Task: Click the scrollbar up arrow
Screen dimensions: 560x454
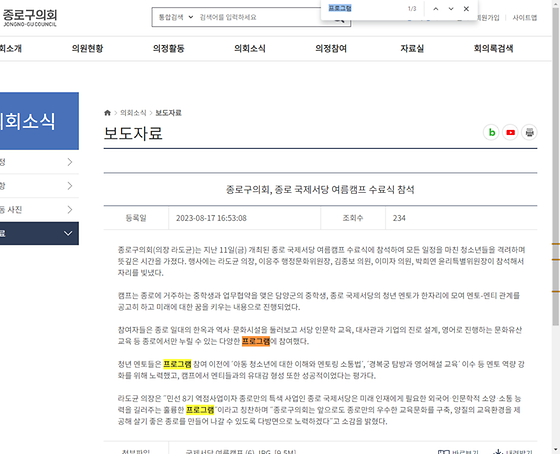Action: coord(556,3)
